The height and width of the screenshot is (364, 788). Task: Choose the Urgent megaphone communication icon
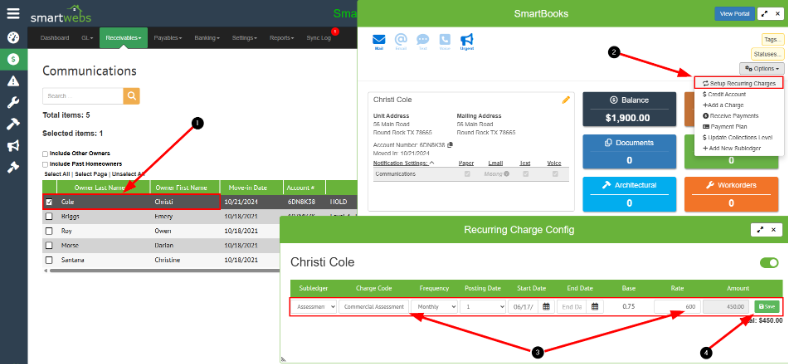point(467,42)
